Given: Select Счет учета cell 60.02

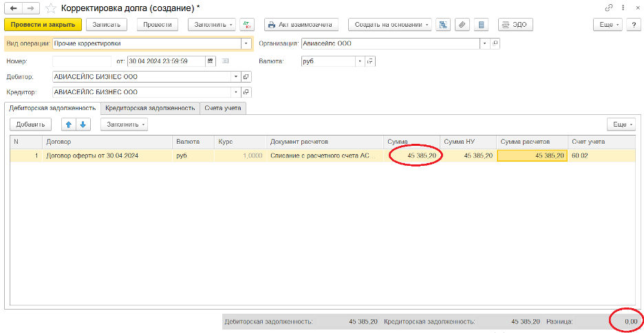Looking at the screenshot, I should 601,155.
